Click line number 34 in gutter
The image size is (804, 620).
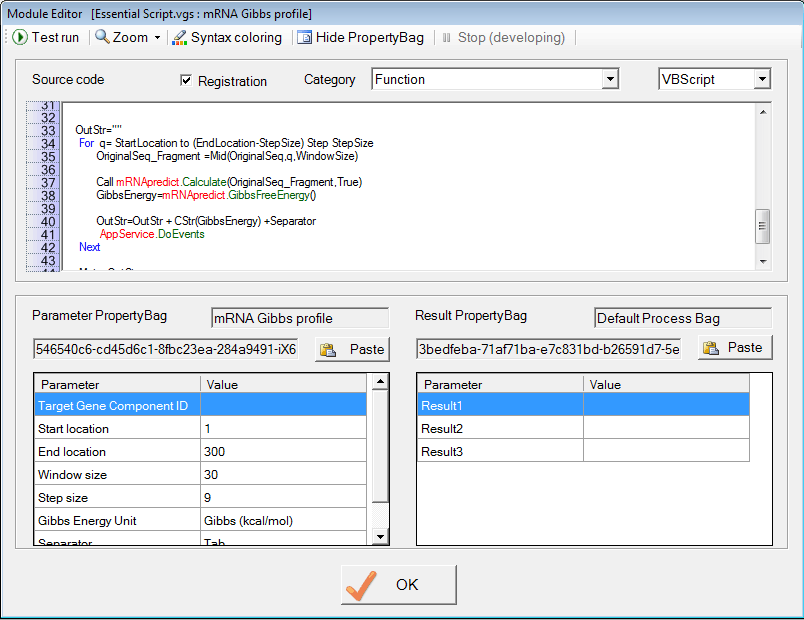point(48,144)
